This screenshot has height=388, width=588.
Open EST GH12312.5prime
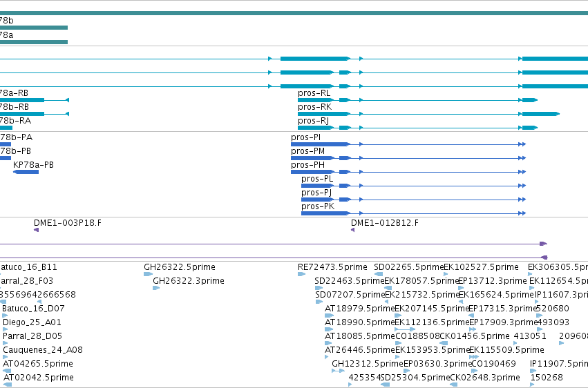(x=367, y=364)
